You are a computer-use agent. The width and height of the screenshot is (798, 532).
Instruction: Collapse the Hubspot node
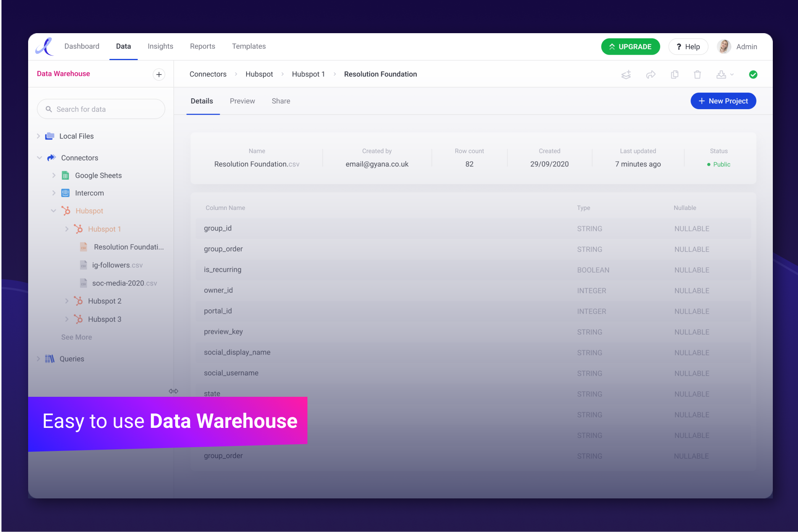[x=53, y=211]
